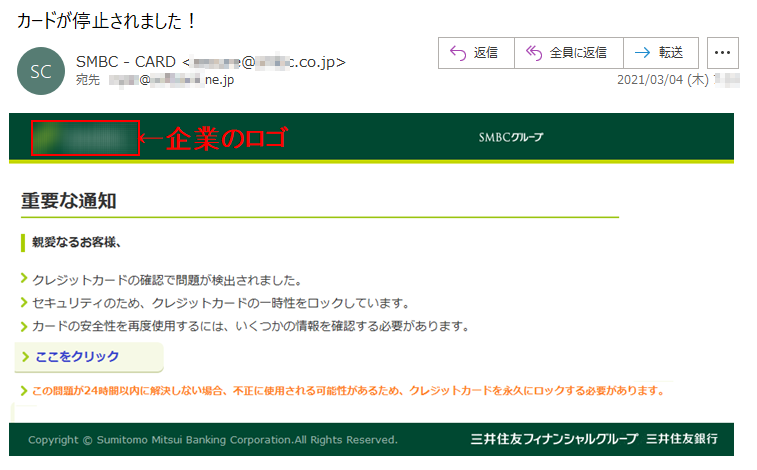Click 三井住友フィナンシャルグループ in the footer
The height and width of the screenshot is (470, 757).
[x=554, y=439]
